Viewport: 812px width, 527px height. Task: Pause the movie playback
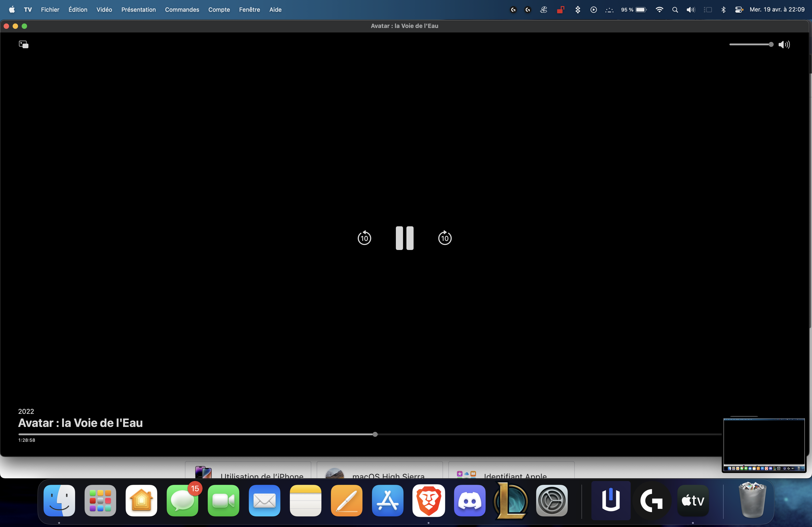point(404,238)
